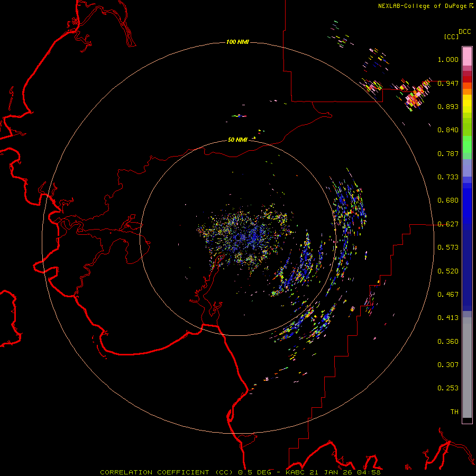Pick the 0.840 legend value
Viewport: 476px width, 476px height.
[448, 130]
